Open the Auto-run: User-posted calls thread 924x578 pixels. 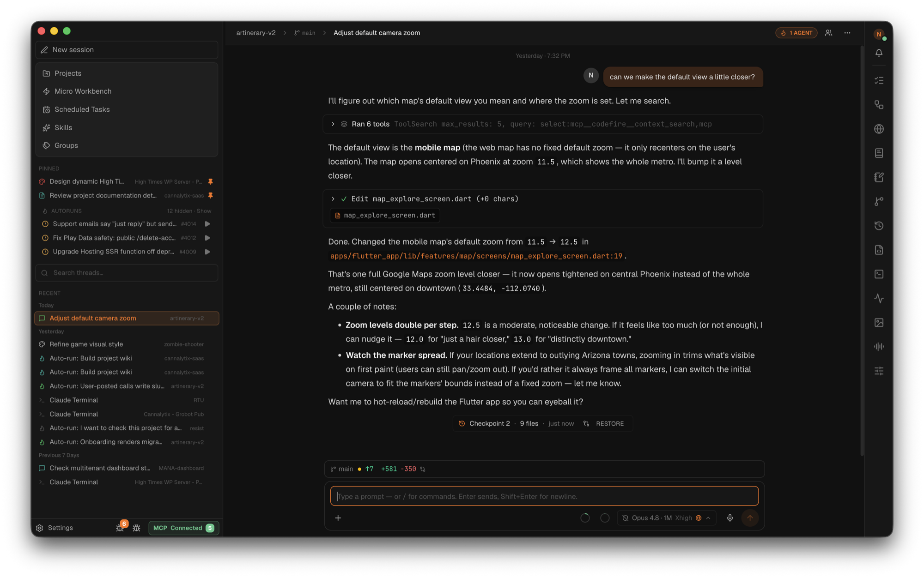tap(127, 386)
